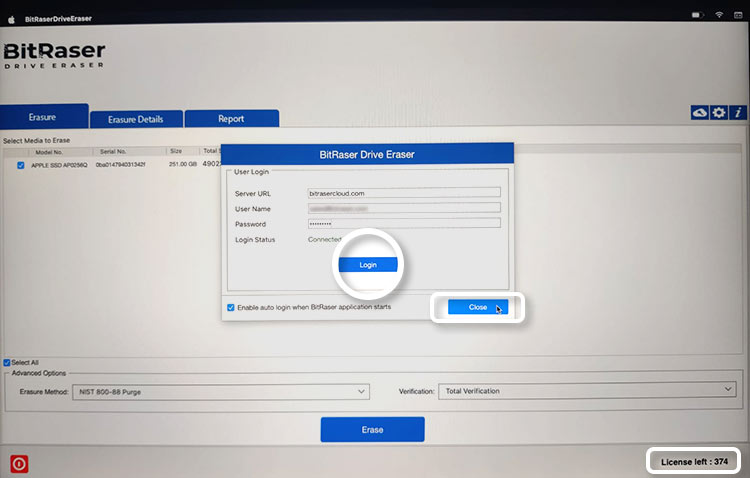This screenshot has height=478, width=750.
Task: Click the User Name input field
Action: click(404, 208)
